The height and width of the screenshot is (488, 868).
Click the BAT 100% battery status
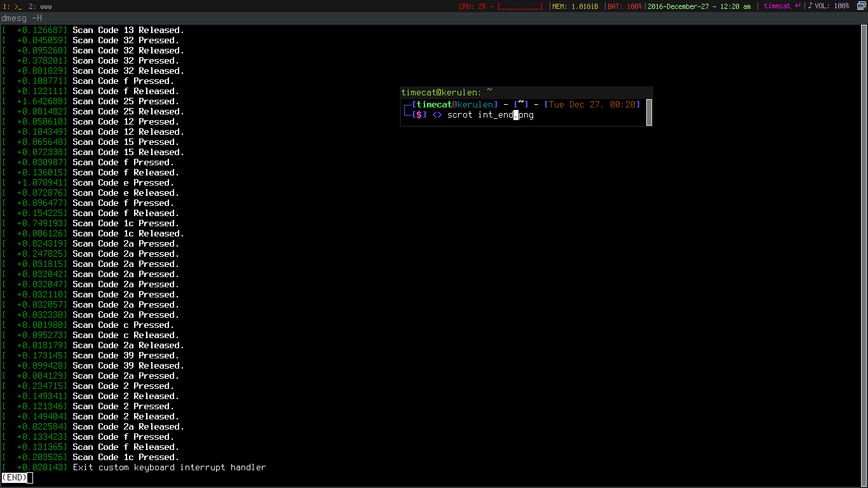click(x=625, y=6)
